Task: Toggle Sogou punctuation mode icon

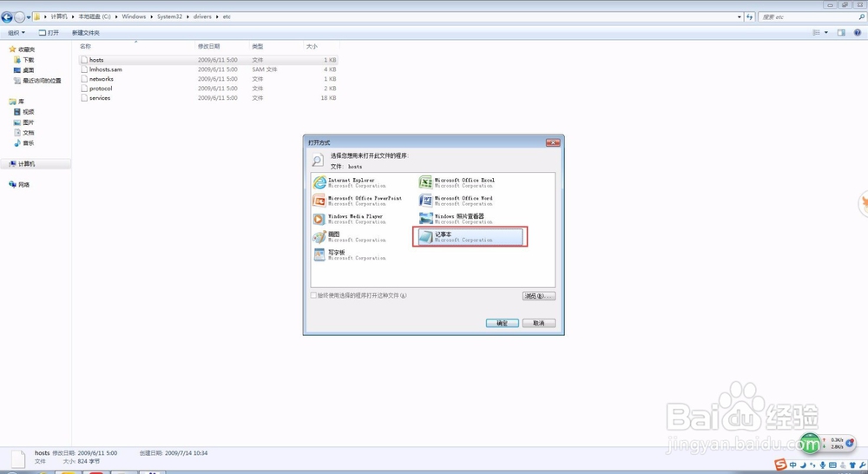Action: coord(812,465)
